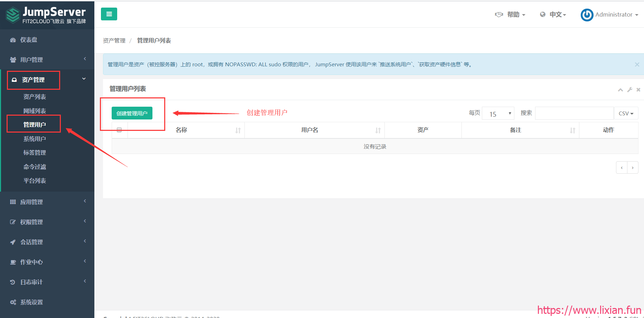Open 平台列表 submenu item
Viewport: 644px width, 318px height.
tap(35, 181)
